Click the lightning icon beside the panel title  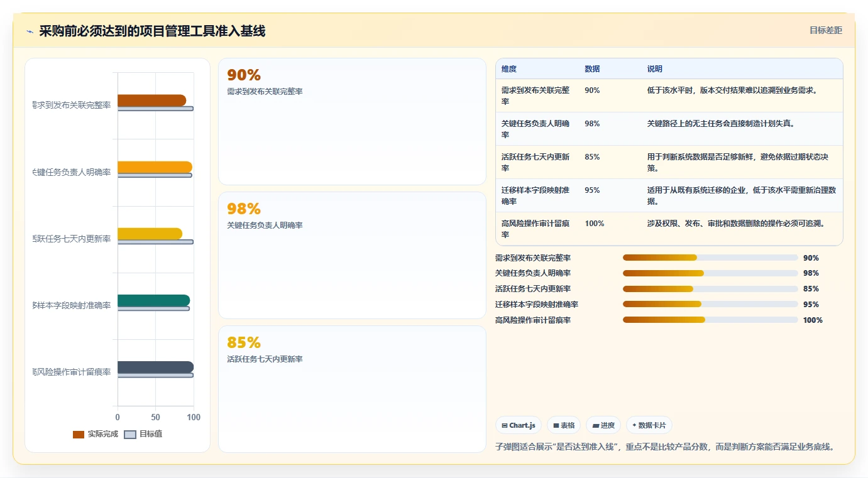click(x=30, y=31)
